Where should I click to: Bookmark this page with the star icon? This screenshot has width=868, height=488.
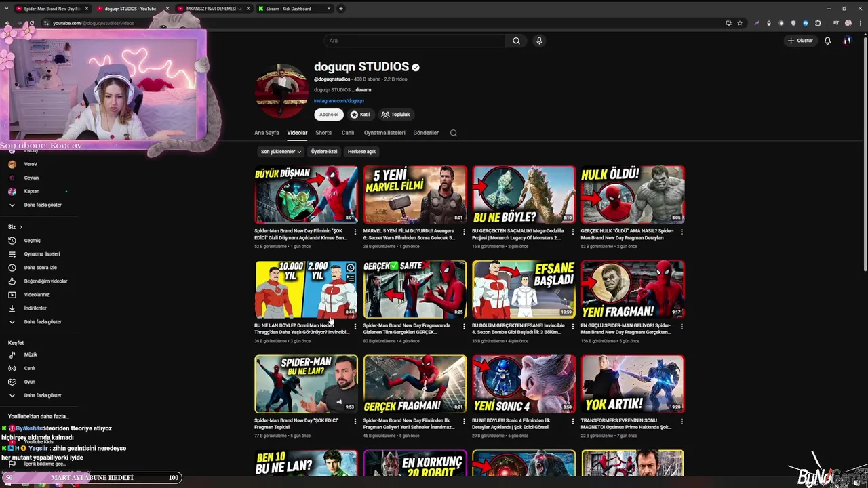click(740, 23)
